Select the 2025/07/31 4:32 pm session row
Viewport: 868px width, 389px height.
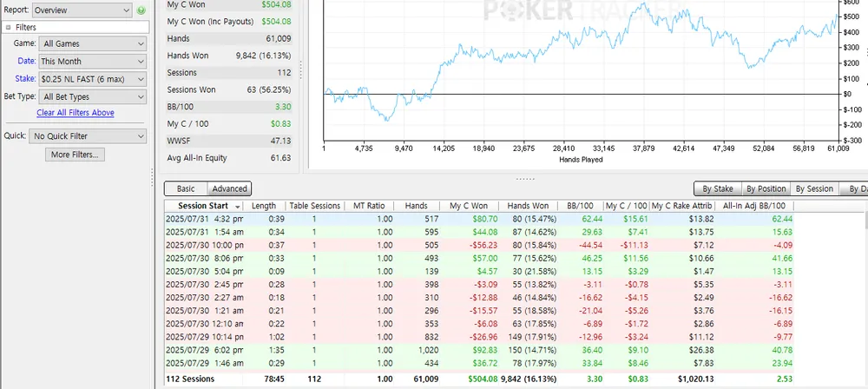click(479, 219)
